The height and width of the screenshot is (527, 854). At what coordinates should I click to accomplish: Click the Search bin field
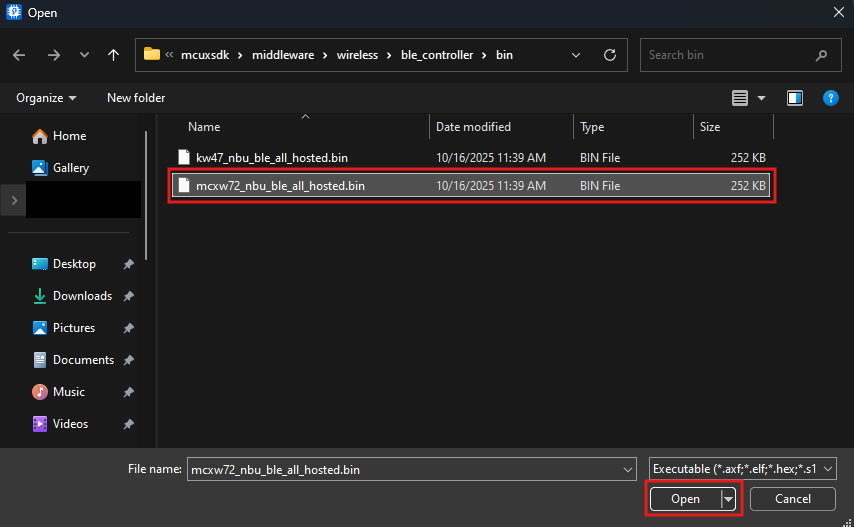click(730, 55)
